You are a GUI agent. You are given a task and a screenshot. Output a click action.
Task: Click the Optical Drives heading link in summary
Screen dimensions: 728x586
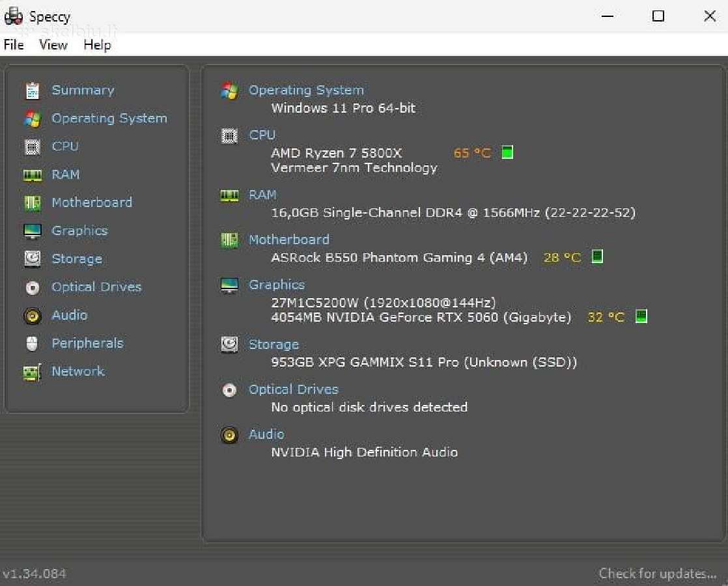(294, 389)
